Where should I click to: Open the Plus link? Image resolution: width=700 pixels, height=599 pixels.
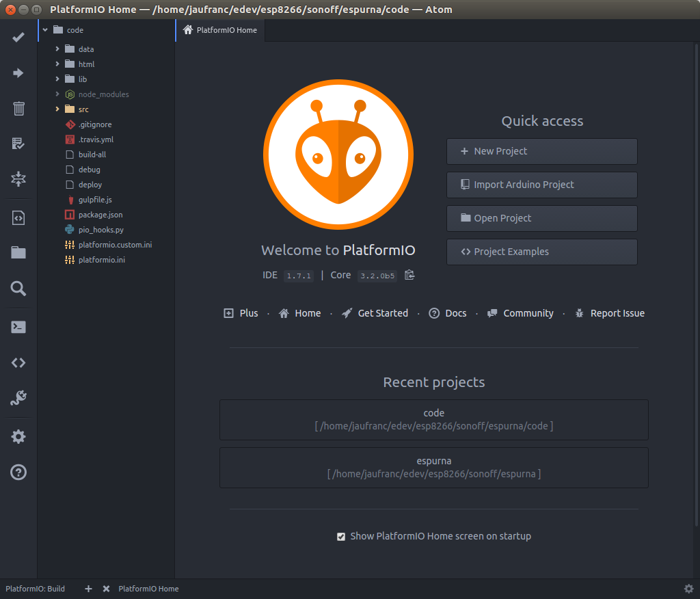[241, 313]
